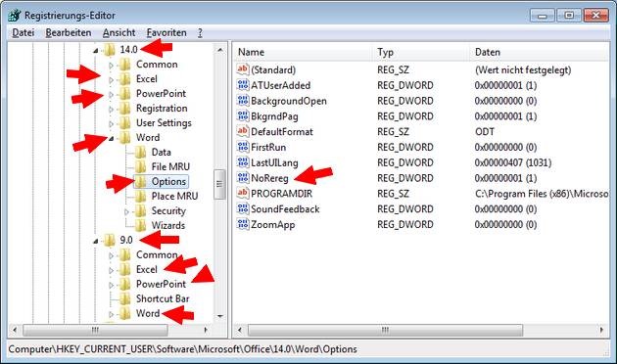Expand the PowerPoint key under 9.0
The height and width of the screenshot is (364, 617).
(x=111, y=285)
